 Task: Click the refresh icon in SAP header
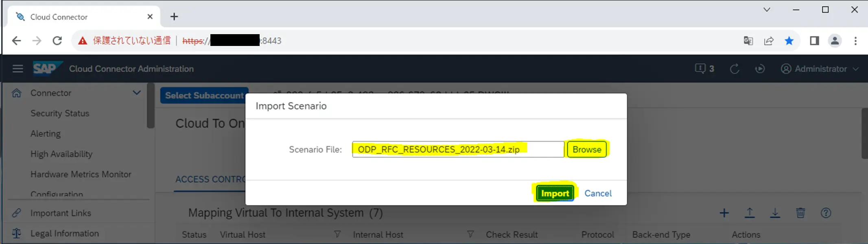point(735,69)
